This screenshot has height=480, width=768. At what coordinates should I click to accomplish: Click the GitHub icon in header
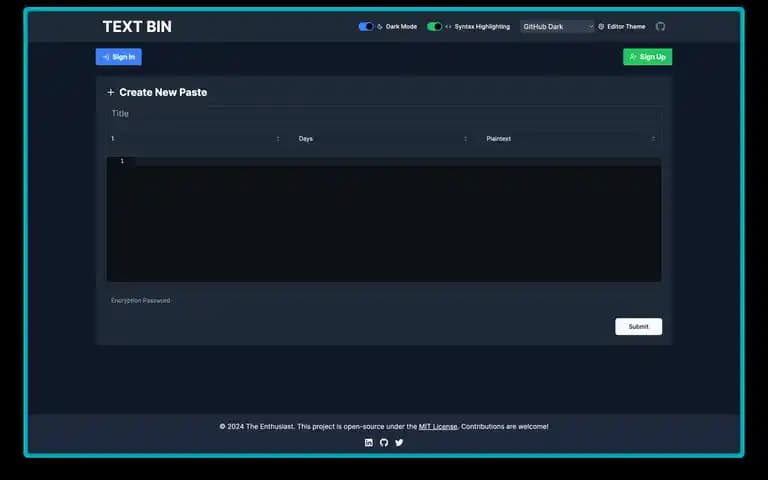[x=660, y=26]
